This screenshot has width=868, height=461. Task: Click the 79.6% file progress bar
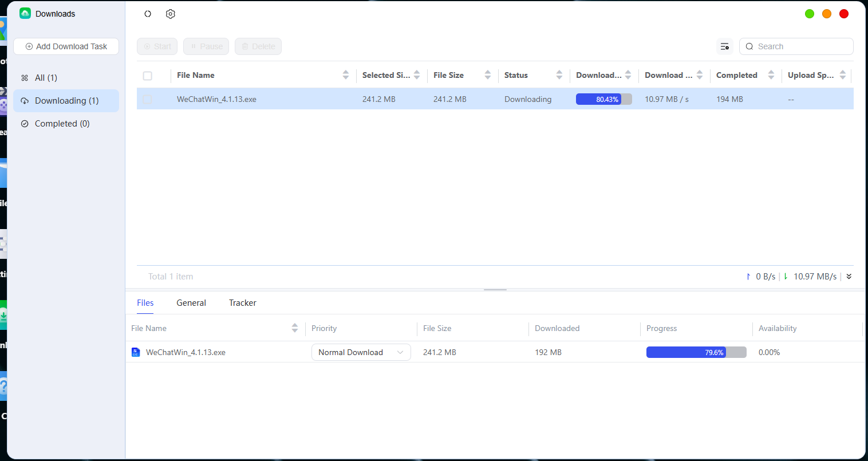point(696,352)
